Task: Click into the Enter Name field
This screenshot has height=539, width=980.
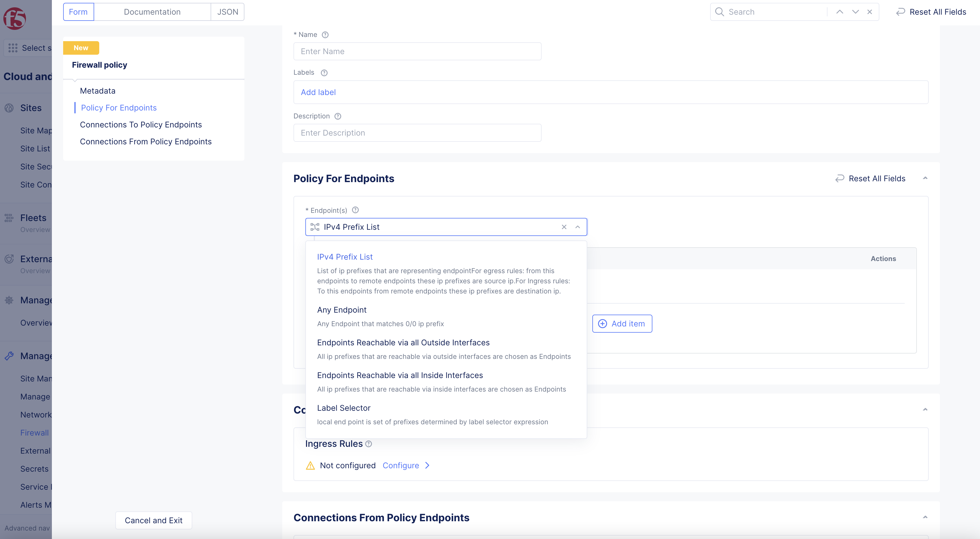Action: [x=417, y=51]
